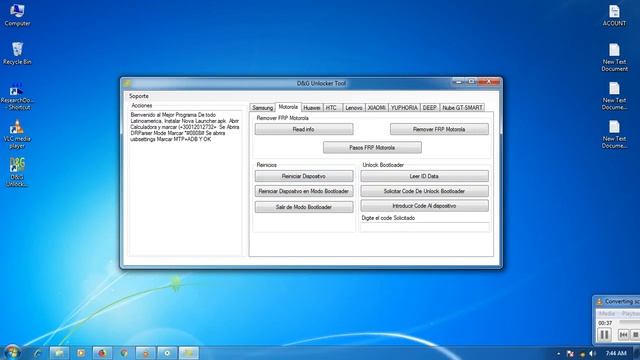Click Solicitar Code De Unlock Bootloader
The height and width of the screenshot is (360, 640).
pyautogui.click(x=424, y=191)
